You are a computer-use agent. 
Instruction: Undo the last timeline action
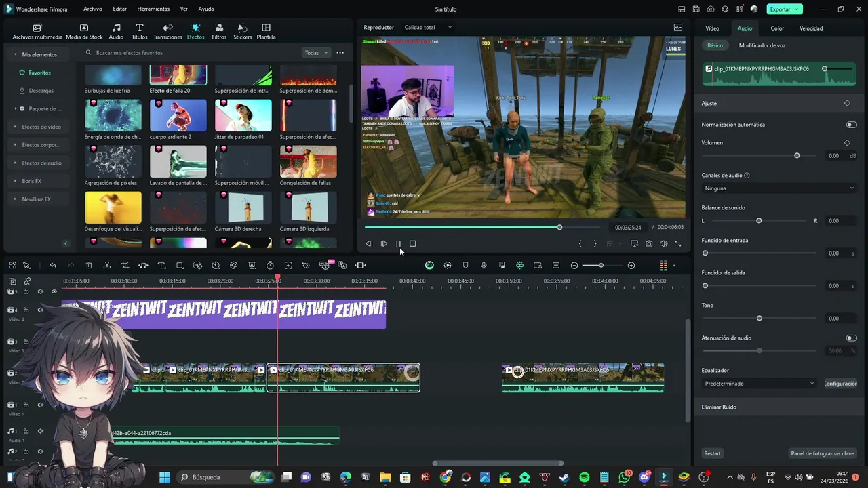tap(53, 266)
